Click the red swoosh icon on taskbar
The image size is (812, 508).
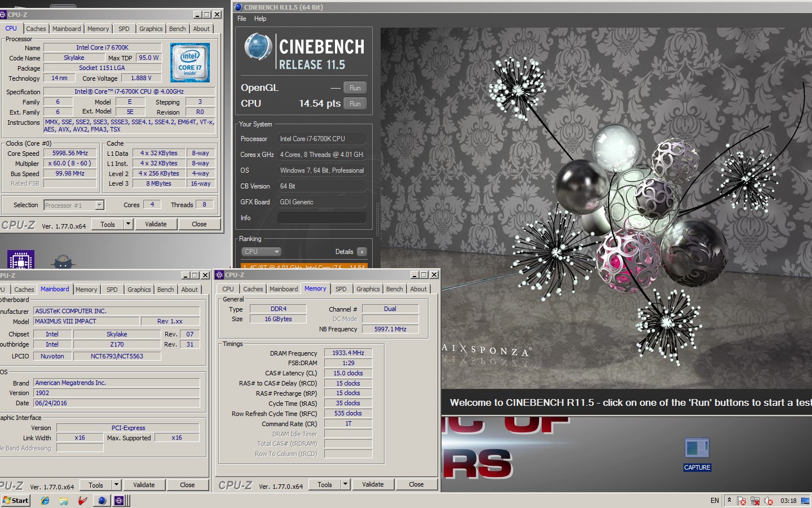[x=82, y=501]
